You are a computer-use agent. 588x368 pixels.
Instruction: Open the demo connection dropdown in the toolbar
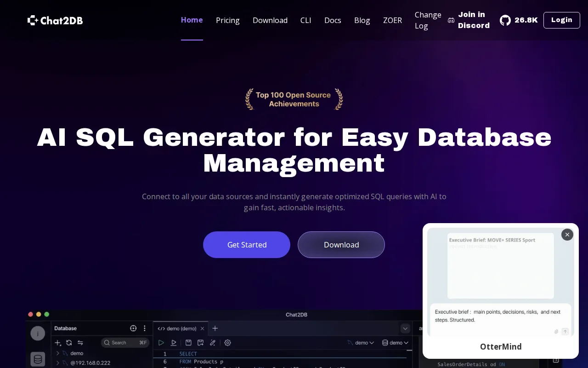(361, 343)
